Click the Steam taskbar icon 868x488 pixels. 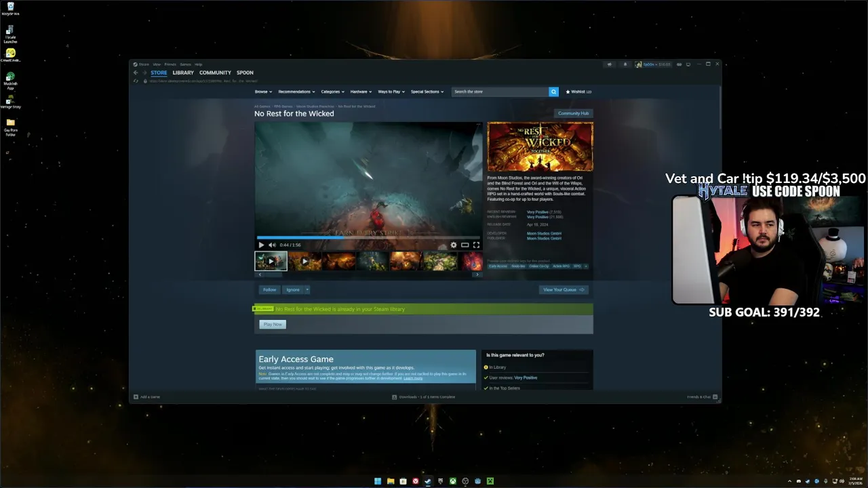[428, 481]
